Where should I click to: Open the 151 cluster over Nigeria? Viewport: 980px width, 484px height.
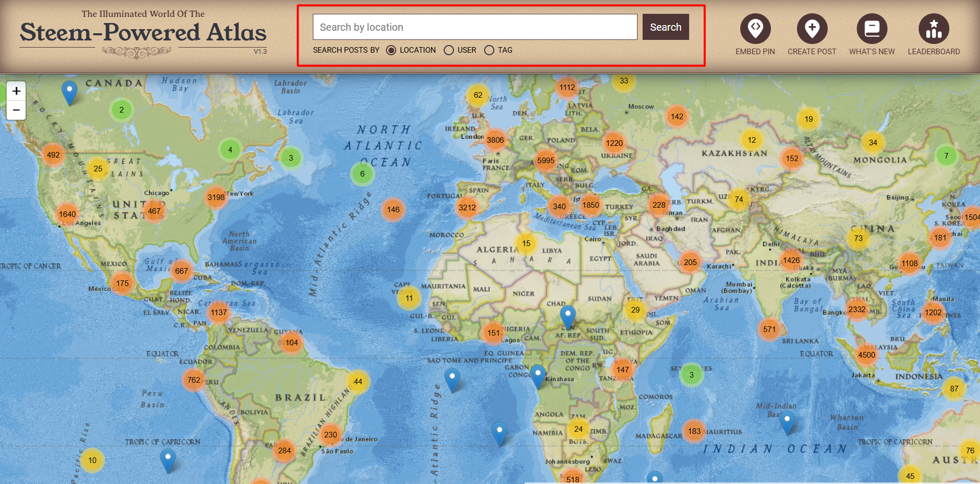(494, 333)
